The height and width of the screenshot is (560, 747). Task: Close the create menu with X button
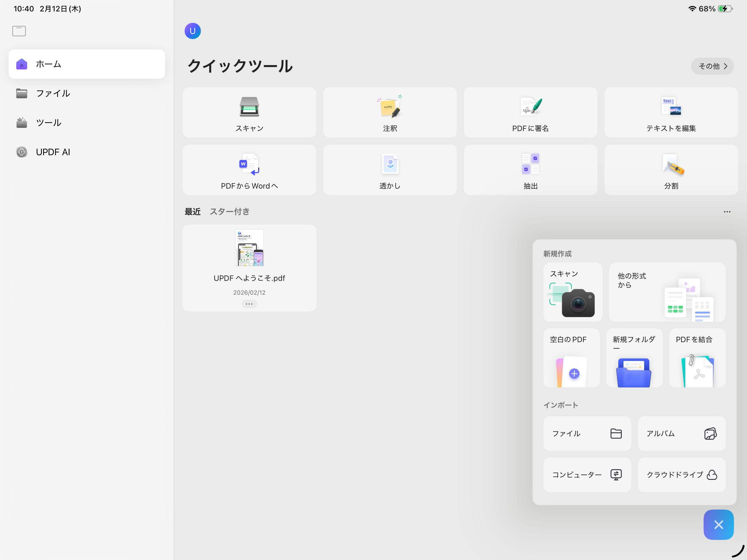point(718,524)
